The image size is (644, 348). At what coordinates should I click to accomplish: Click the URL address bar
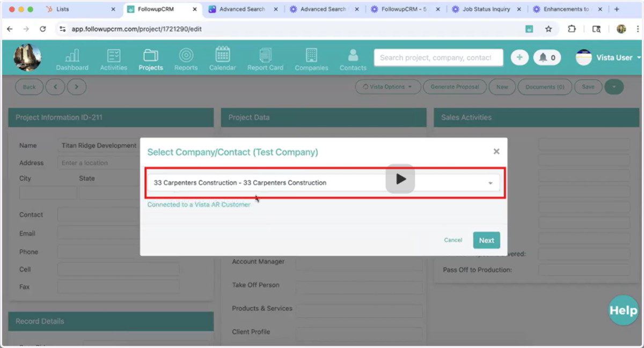click(x=290, y=29)
